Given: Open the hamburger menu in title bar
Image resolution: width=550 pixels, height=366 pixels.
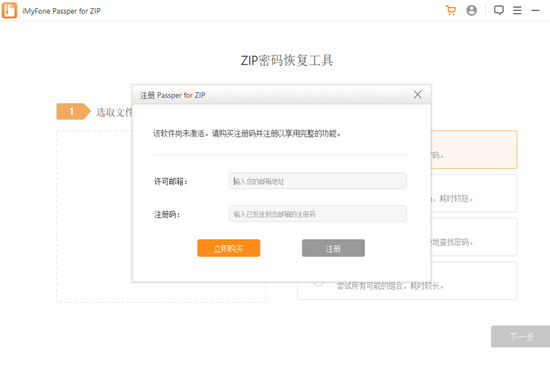Looking at the screenshot, I should (x=517, y=11).
